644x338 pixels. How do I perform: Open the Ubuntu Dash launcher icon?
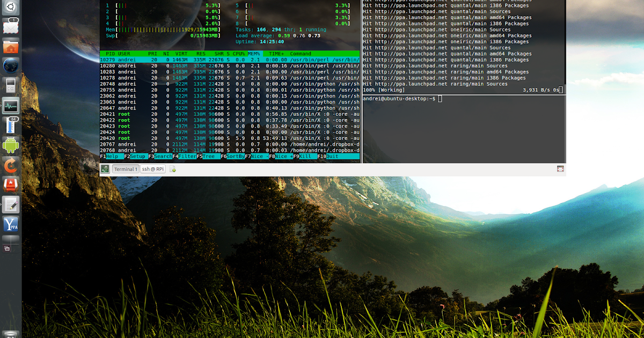tap(10, 8)
